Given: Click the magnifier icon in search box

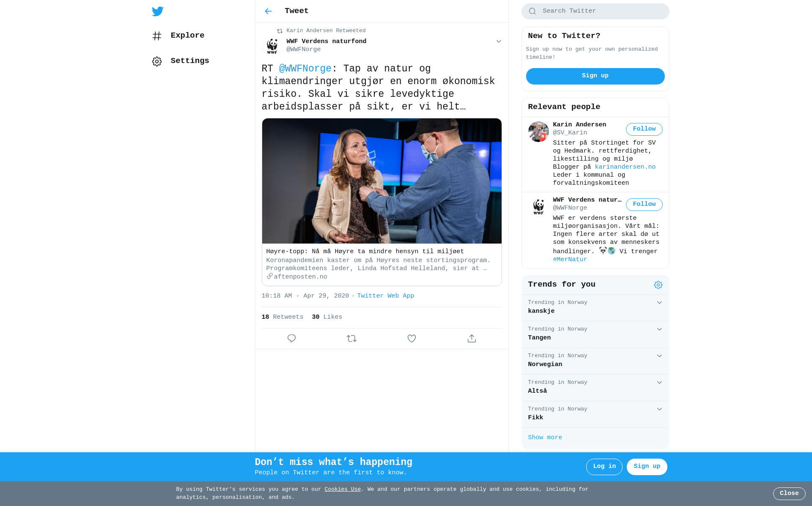Looking at the screenshot, I should point(532,11).
